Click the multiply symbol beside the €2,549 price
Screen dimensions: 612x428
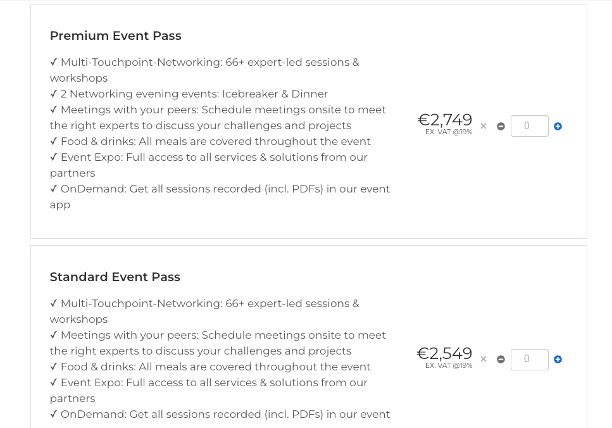[483, 359]
